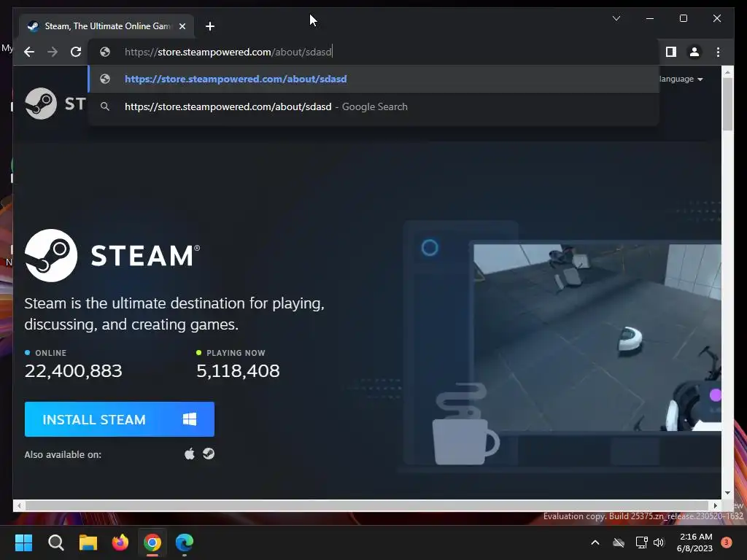
Task: Choose the Google Search suggestion
Action: 374,106
